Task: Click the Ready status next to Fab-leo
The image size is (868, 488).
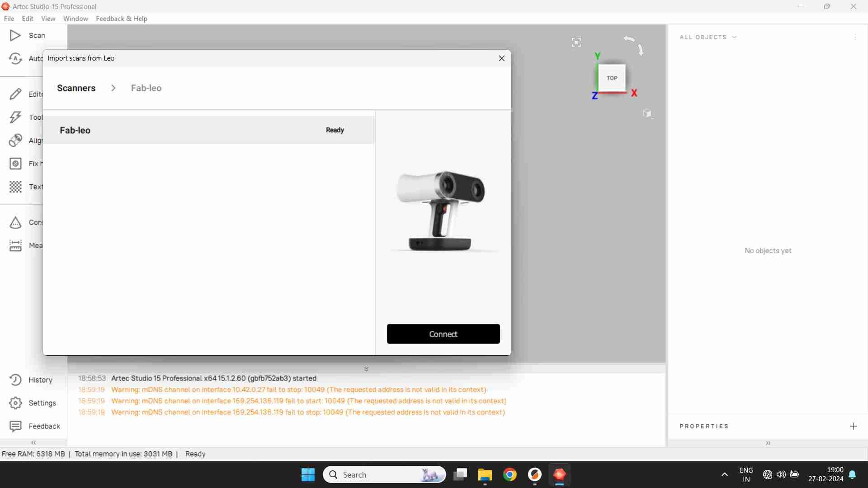Action: (335, 130)
